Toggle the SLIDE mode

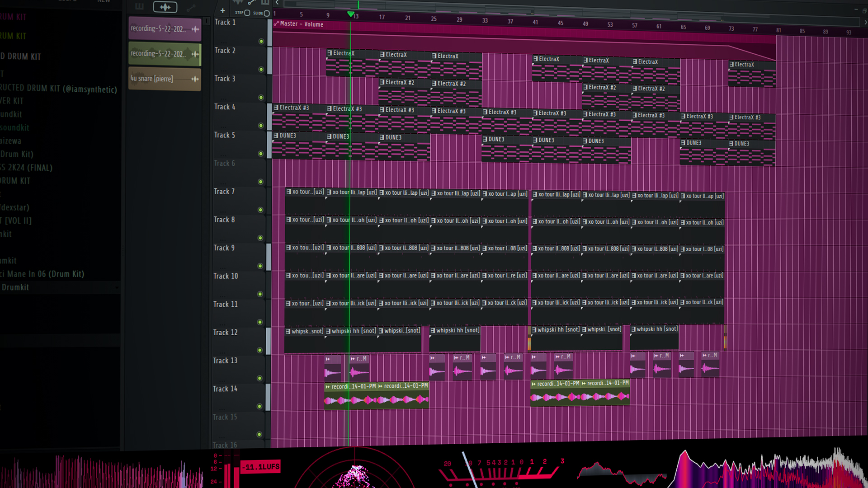[267, 13]
